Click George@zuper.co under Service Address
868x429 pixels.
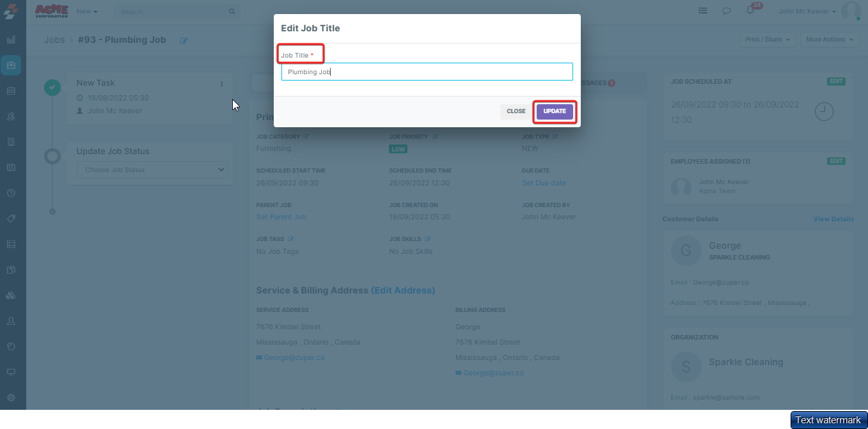click(x=294, y=358)
